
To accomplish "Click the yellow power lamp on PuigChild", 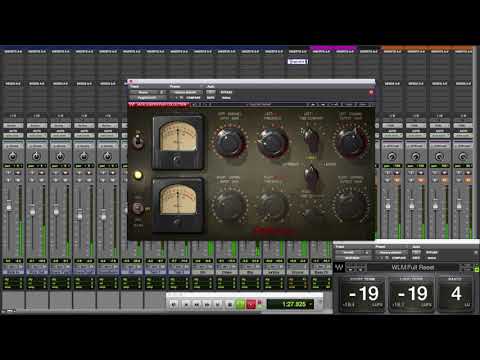I will [x=138, y=175].
